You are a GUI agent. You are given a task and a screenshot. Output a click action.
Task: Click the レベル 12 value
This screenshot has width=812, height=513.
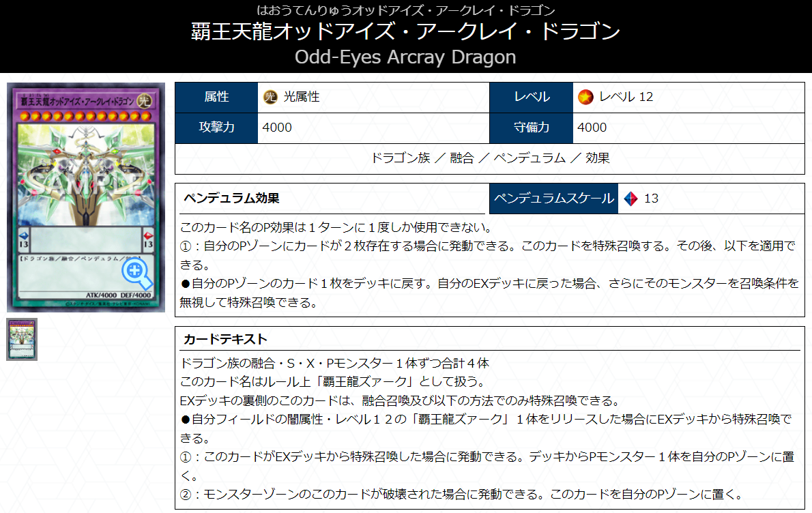pyautogui.click(x=626, y=97)
